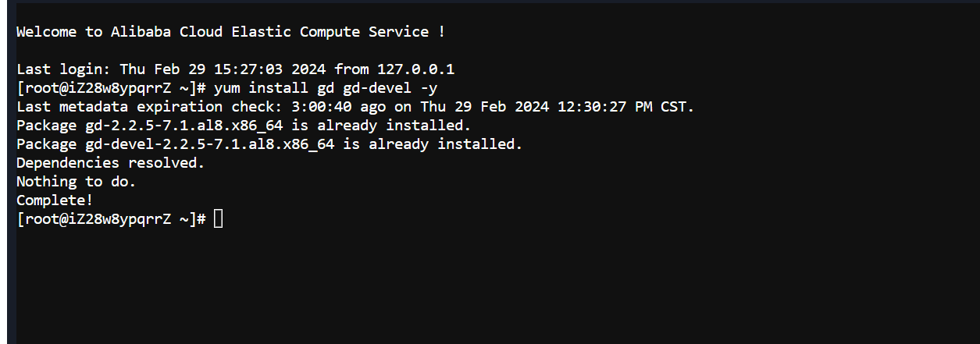This screenshot has width=980, height=344.
Task: Click the "12:30:27 PM CST" timestamp text
Action: point(629,107)
